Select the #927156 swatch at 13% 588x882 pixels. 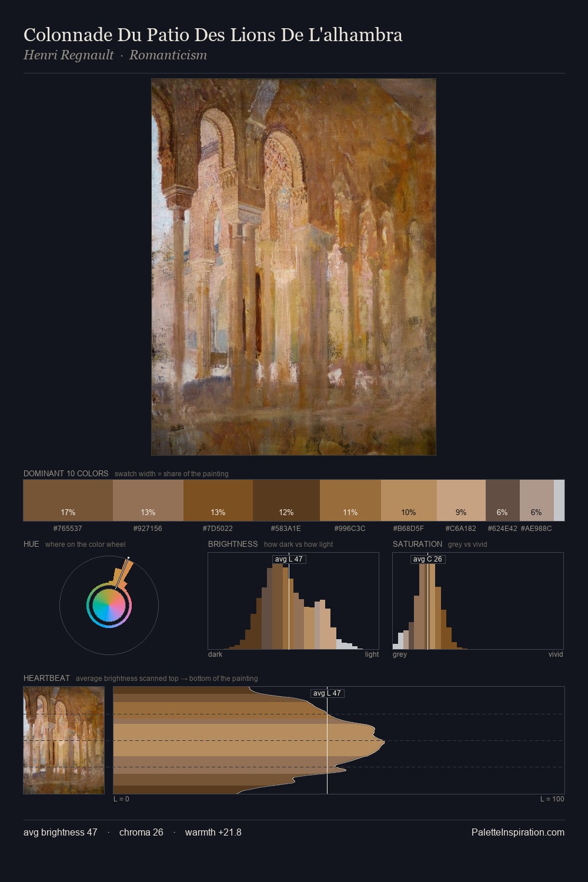point(148,500)
